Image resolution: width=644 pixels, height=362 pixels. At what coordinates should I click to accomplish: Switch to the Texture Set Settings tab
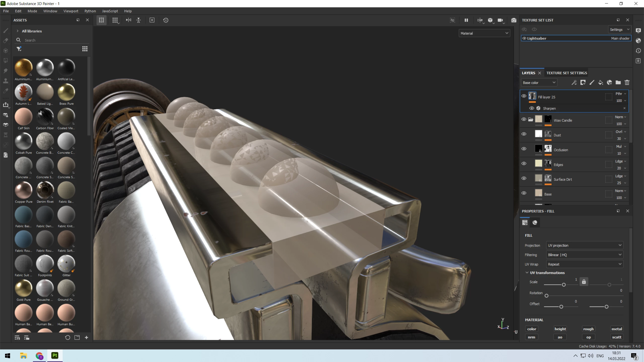pyautogui.click(x=567, y=73)
